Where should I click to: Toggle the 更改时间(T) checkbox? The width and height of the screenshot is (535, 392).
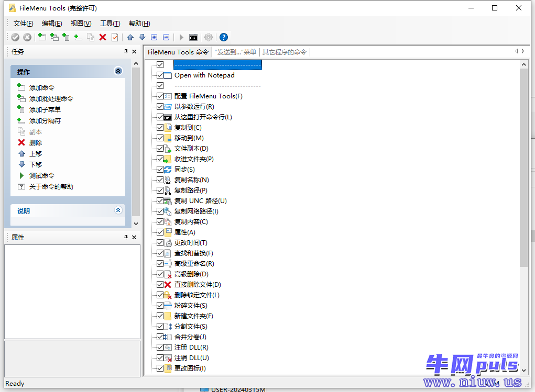coord(160,243)
